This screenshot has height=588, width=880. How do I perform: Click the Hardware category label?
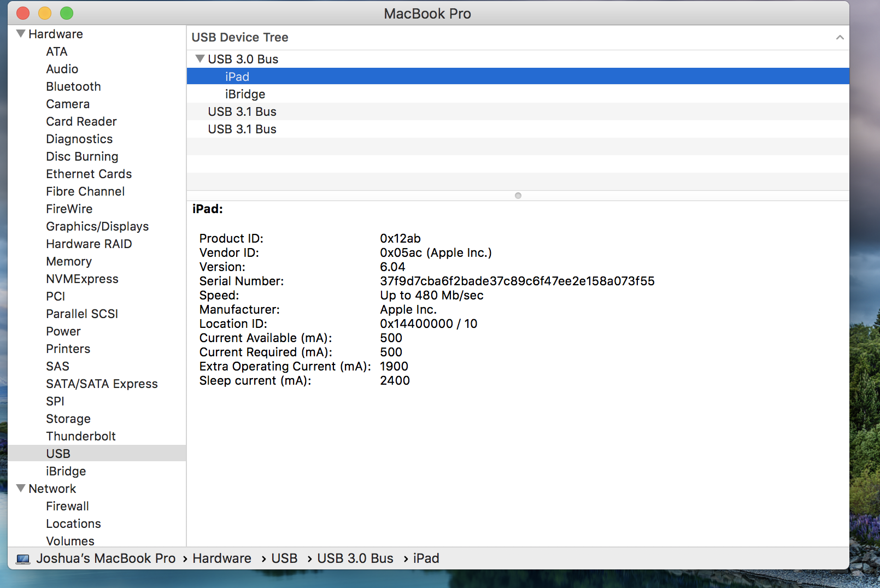[x=56, y=34]
